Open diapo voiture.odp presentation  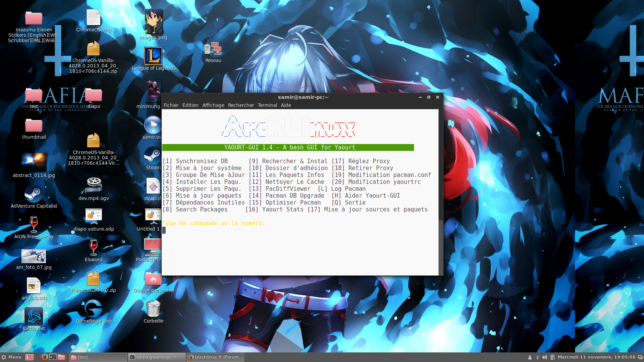click(x=94, y=217)
